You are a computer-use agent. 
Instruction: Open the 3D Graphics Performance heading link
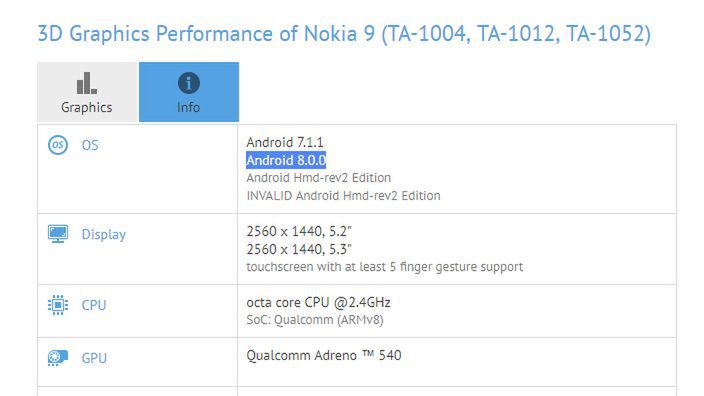(344, 34)
